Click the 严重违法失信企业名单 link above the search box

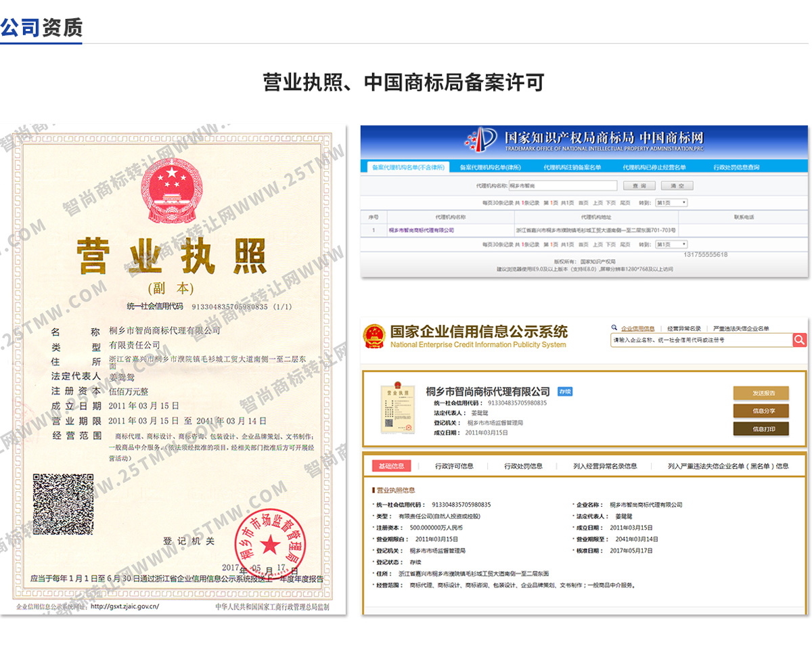pos(741,328)
